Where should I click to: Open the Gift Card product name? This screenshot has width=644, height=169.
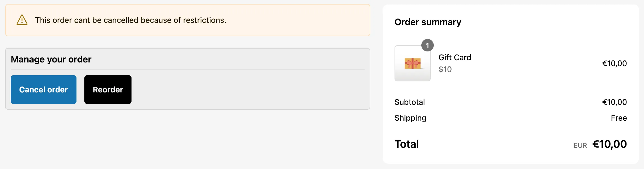455,57
